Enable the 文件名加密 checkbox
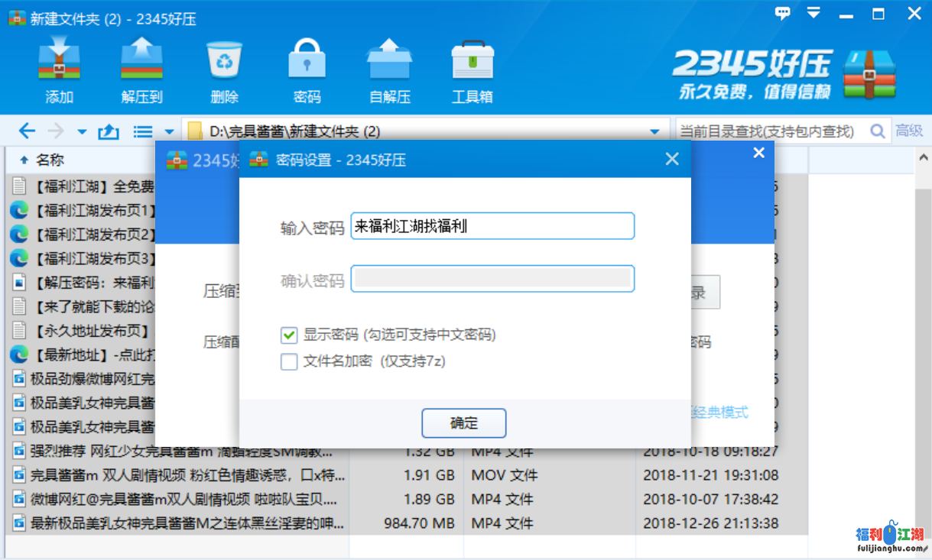932x560 pixels. pos(289,361)
